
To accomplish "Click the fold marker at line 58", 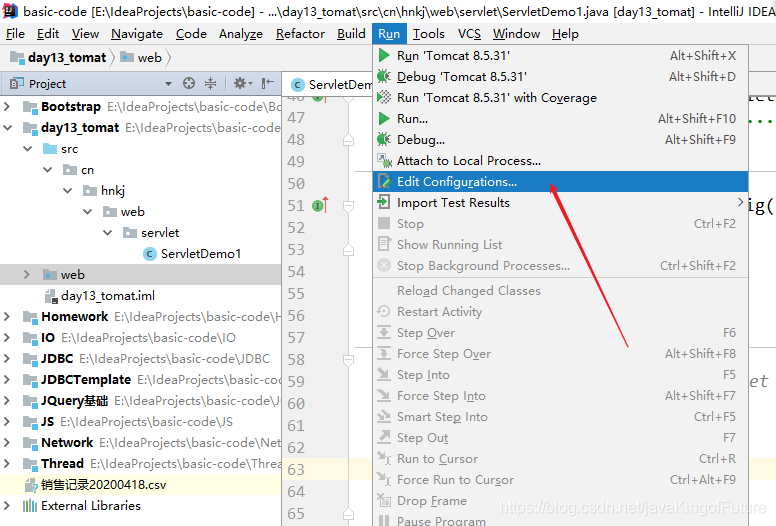I will [x=348, y=360].
